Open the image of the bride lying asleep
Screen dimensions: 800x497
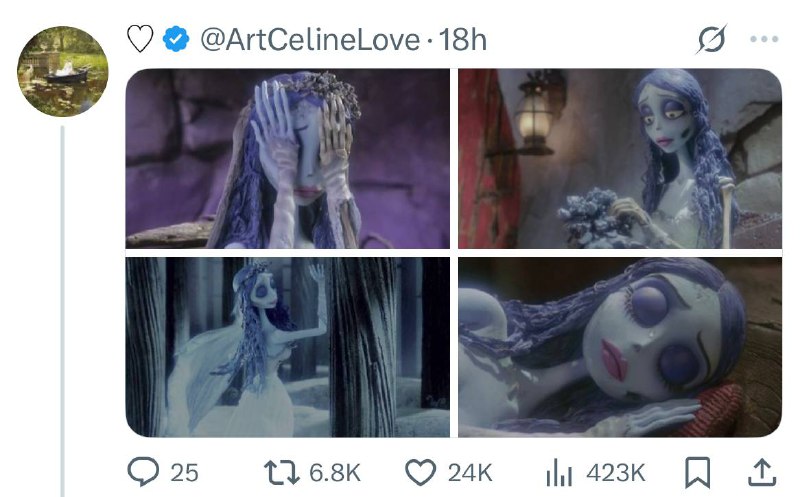tap(620, 347)
